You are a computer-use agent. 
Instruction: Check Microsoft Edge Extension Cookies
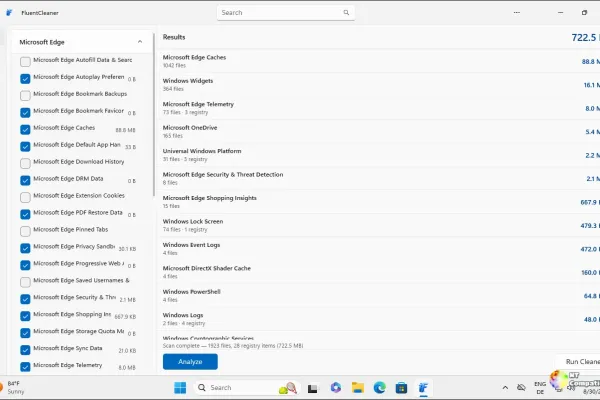click(25, 197)
